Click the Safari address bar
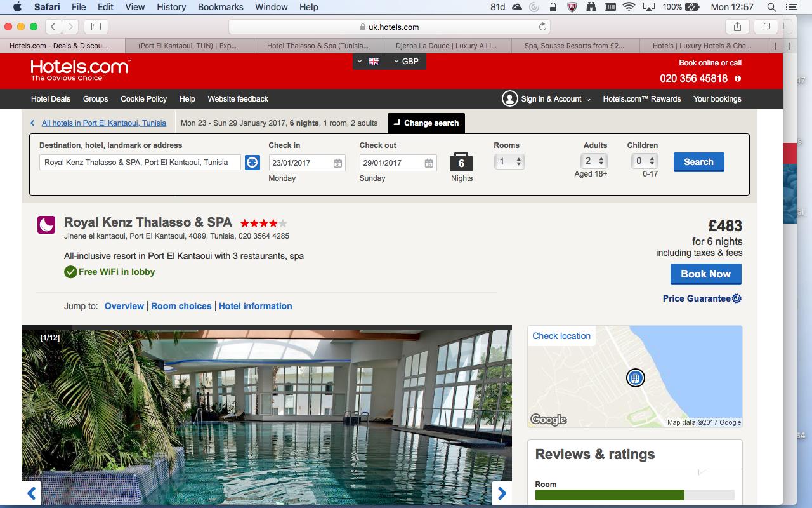812x508 pixels. (389, 27)
